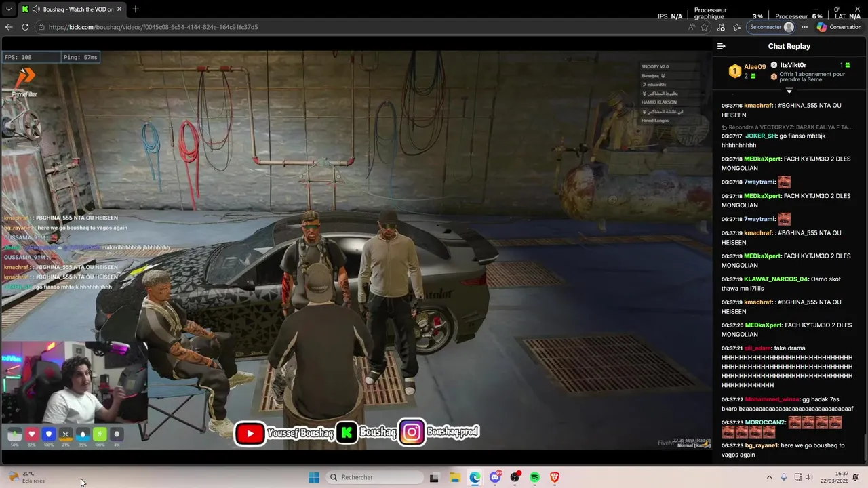Open the read aloud icon
This screenshot has height=488, width=868.
tap(691, 27)
